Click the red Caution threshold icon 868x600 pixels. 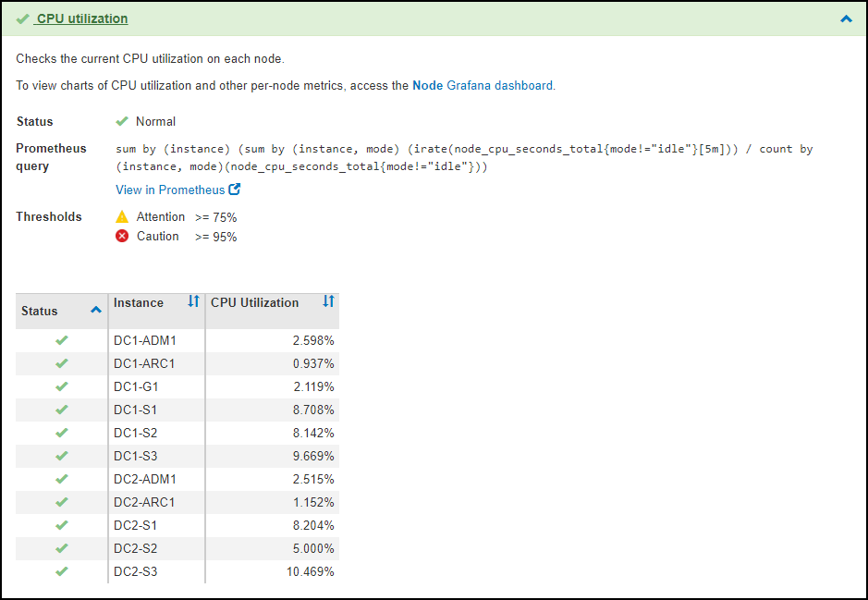click(x=122, y=236)
